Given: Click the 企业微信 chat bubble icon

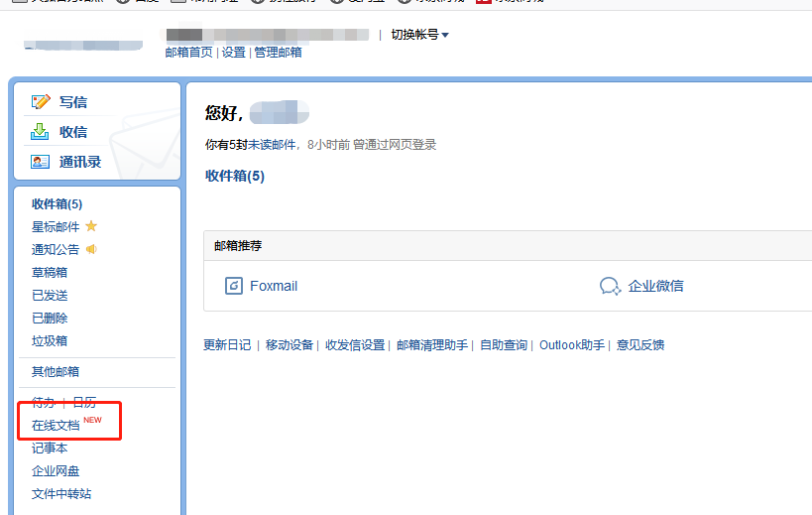Looking at the screenshot, I should tap(610, 286).
